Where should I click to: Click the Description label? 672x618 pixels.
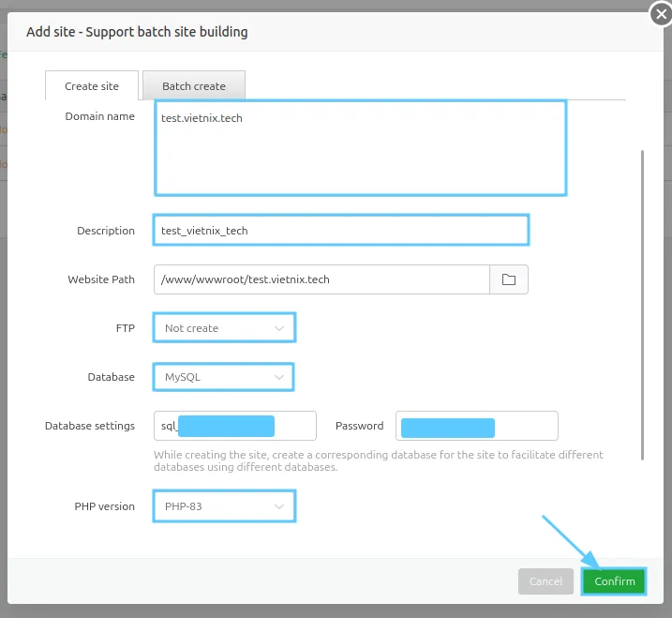[106, 231]
